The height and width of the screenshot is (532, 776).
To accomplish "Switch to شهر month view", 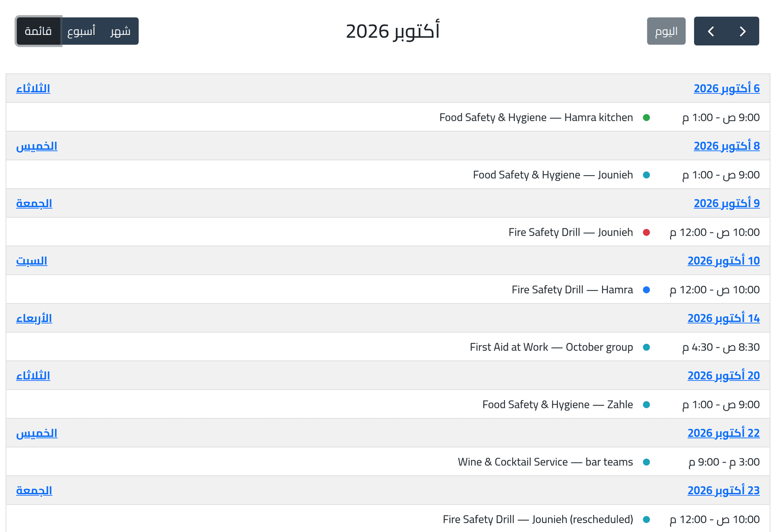I will tap(120, 31).
